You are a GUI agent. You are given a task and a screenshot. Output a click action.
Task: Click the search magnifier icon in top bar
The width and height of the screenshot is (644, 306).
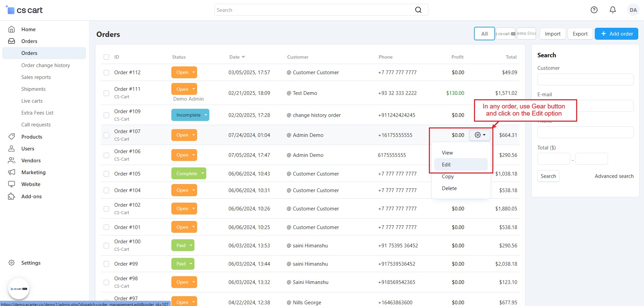point(418,10)
